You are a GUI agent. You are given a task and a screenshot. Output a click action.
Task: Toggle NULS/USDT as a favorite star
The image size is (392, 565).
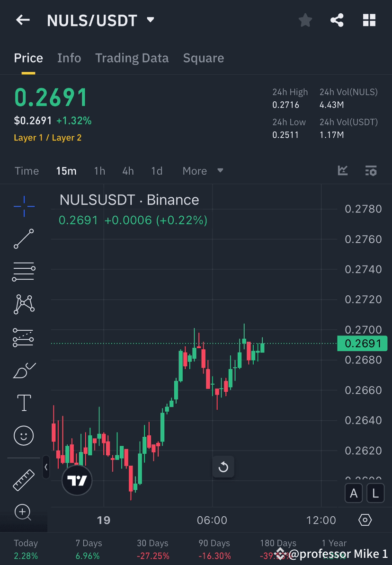[x=305, y=20]
